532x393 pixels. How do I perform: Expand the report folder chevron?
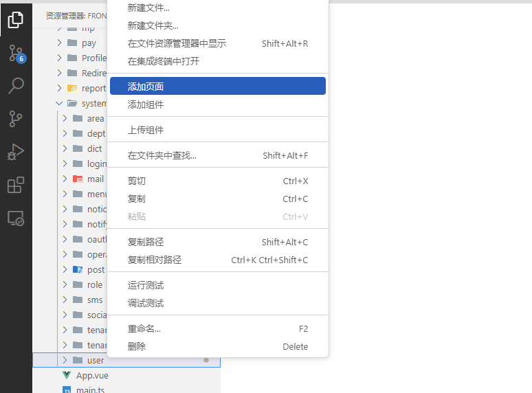(x=59, y=88)
